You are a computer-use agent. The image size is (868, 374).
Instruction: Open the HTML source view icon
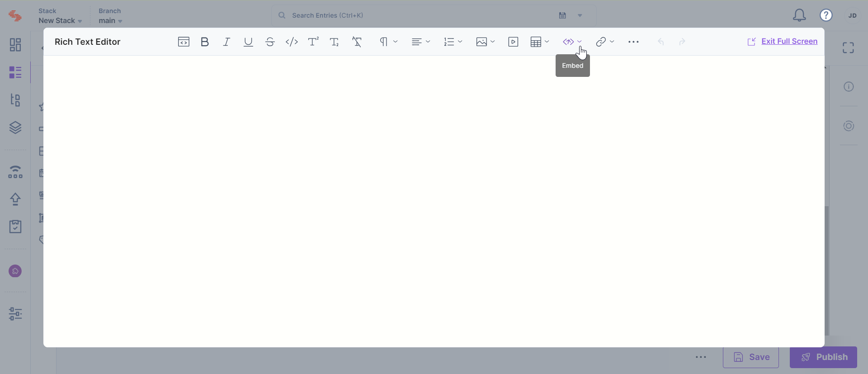pos(184,42)
